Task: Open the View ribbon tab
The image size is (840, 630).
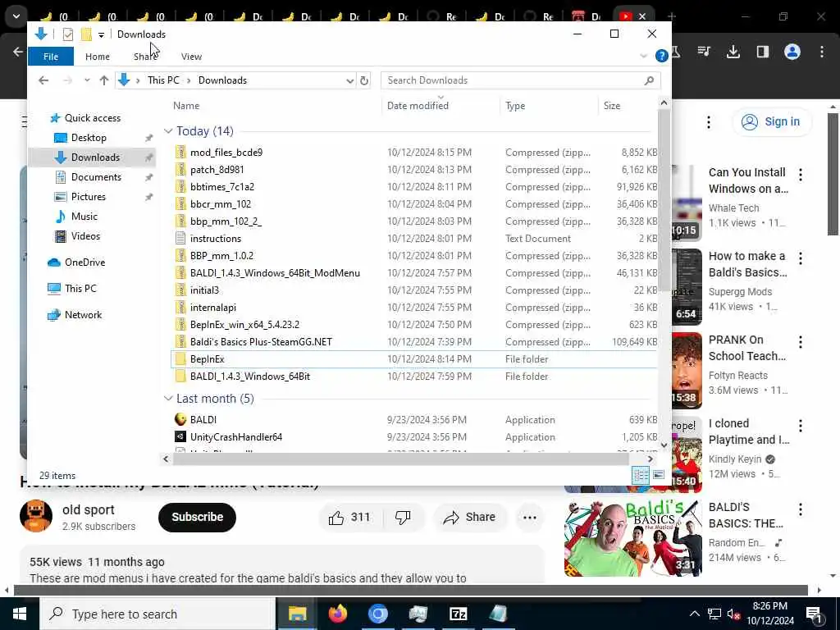Action: pyautogui.click(x=191, y=57)
